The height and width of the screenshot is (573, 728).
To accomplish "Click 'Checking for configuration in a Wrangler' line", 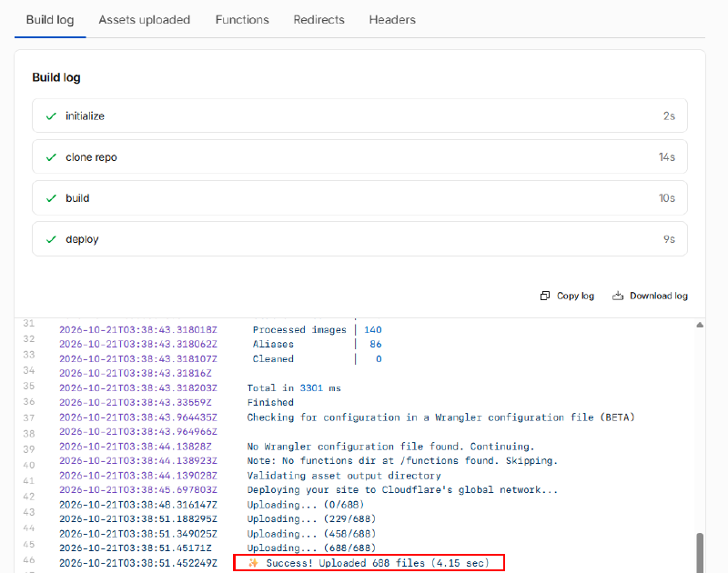I will 441,417.
